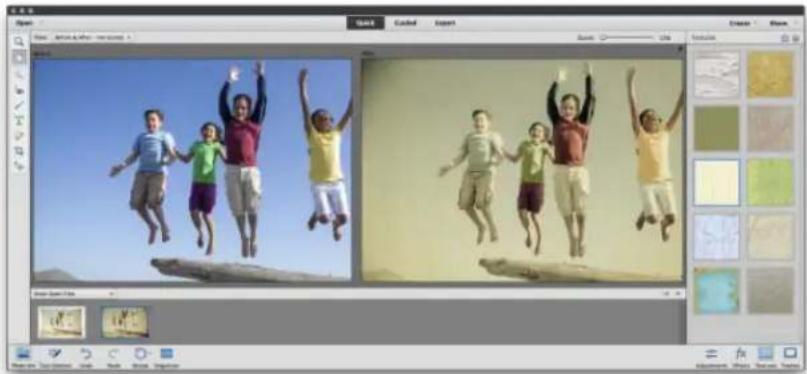Select first photo bin thumbnail
The width and height of the screenshot is (807, 374).
click(x=62, y=322)
